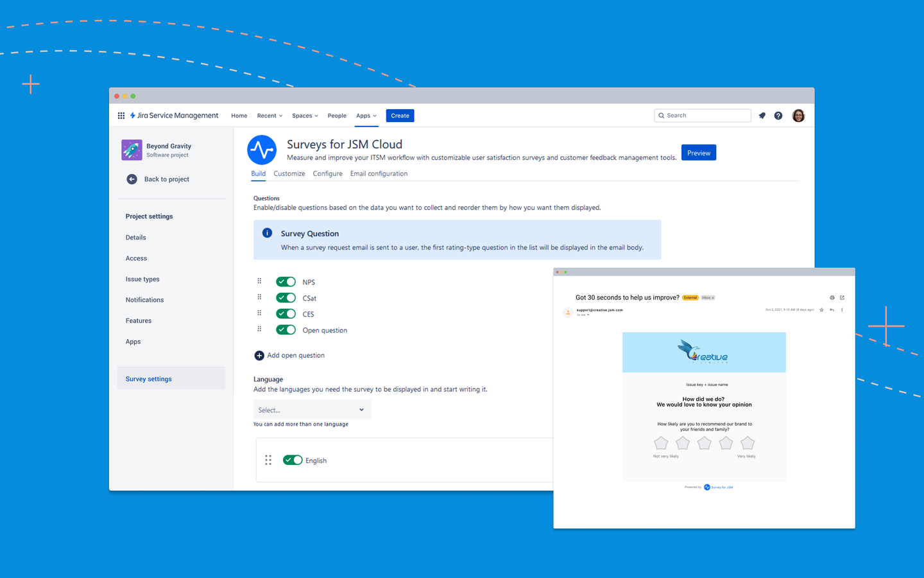The width and height of the screenshot is (924, 578).
Task: Click the print icon in the email window
Action: click(x=832, y=298)
